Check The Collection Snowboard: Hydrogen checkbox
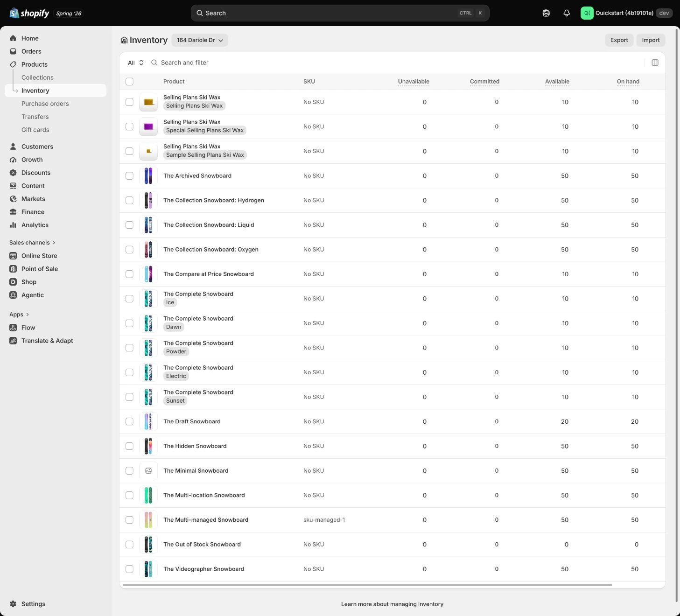 129,200
